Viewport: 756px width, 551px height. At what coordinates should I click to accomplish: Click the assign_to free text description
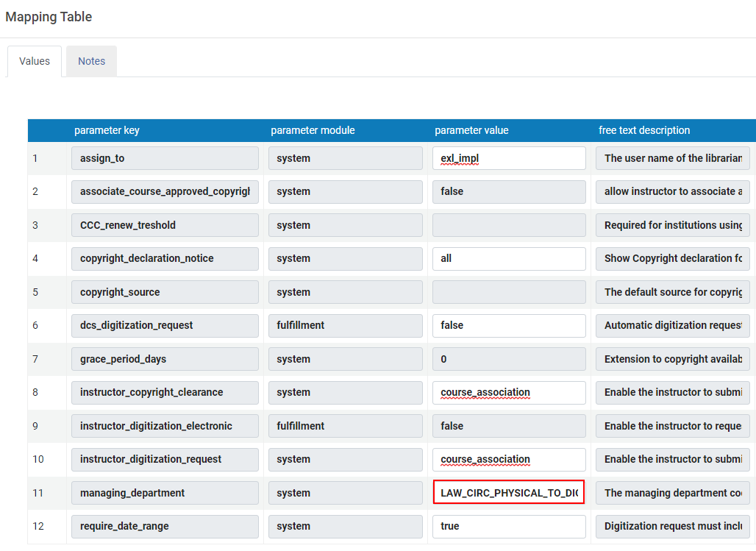point(673,158)
